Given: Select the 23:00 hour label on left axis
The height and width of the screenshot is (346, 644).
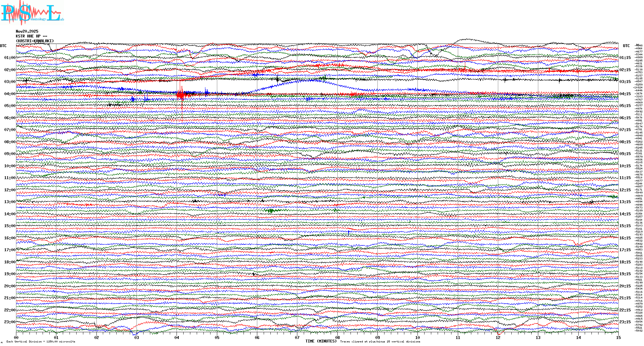Looking at the screenshot, I should [x=10, y=322].
